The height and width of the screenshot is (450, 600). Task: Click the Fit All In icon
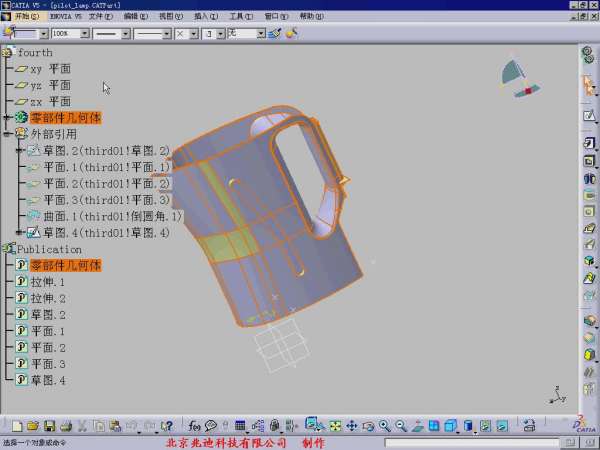click(335, 426)
